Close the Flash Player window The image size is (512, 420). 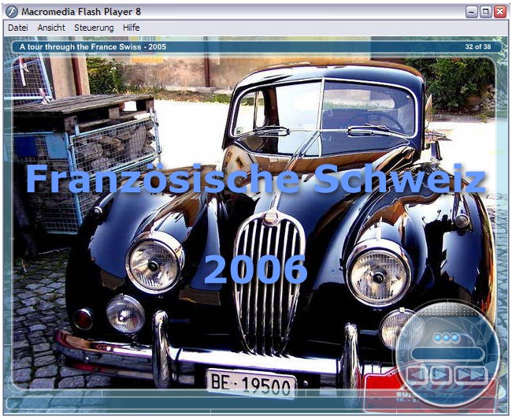499,11
